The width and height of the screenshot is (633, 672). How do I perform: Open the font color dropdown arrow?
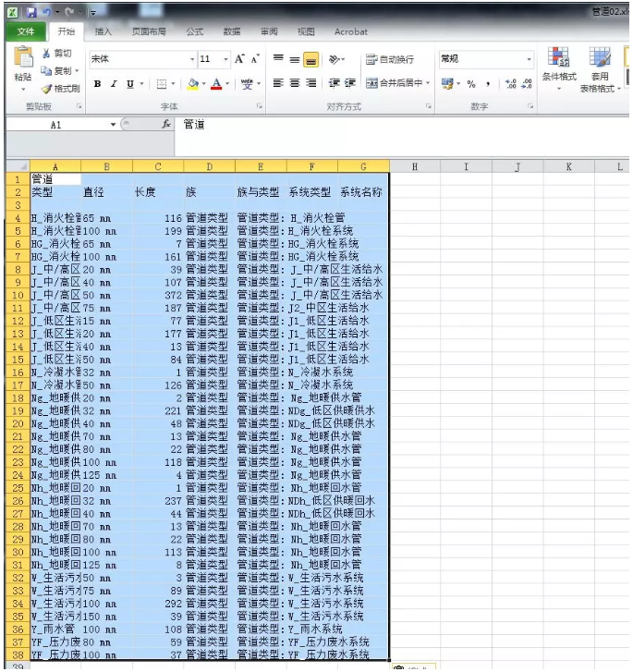(227, 84)
